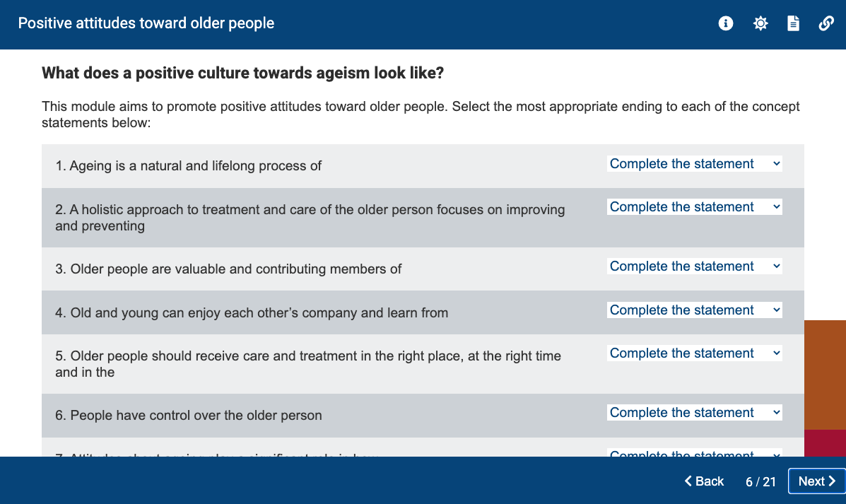
Task: Open the document page icon
Action: click(x=793, y=23)
